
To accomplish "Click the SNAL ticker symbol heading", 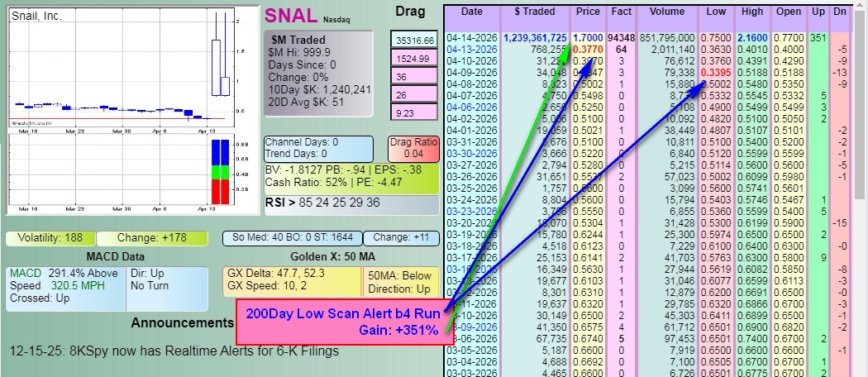I will pyautogui.click(x=292, y=16).
